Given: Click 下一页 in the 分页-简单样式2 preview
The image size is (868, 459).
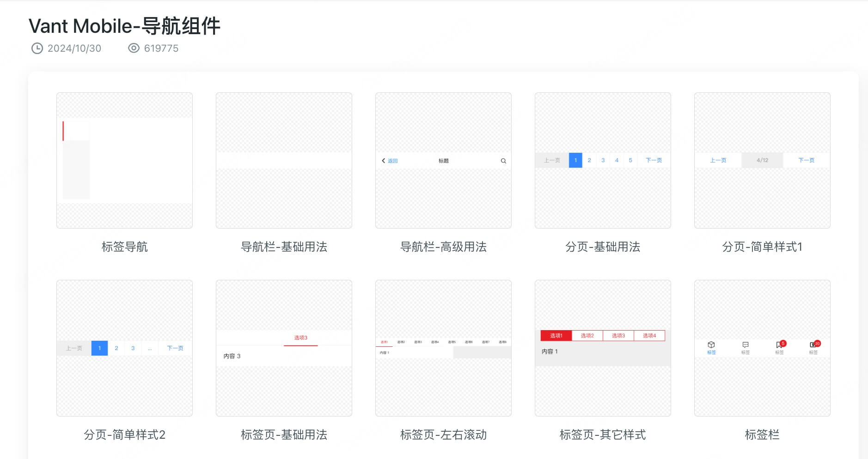Looking at the screenshot, I should click(175, 348).
